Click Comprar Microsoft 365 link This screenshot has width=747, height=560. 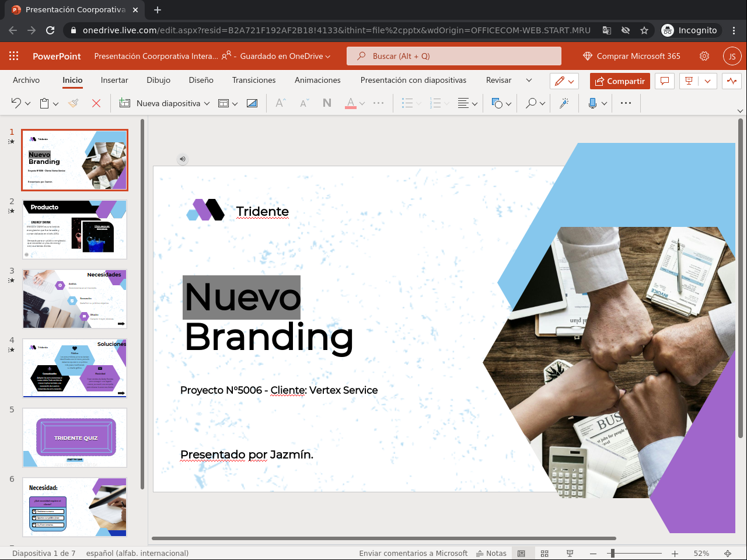coord(632,56)
